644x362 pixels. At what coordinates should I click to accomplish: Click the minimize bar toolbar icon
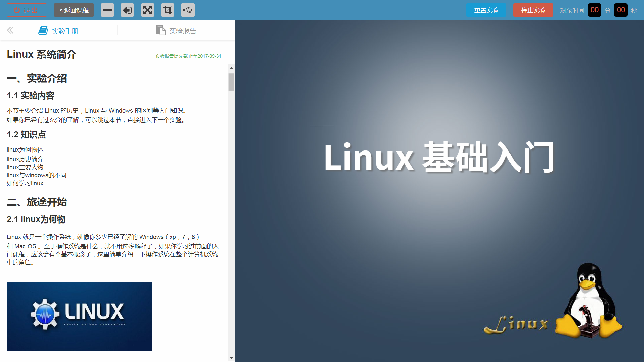(x=107, y=10)
